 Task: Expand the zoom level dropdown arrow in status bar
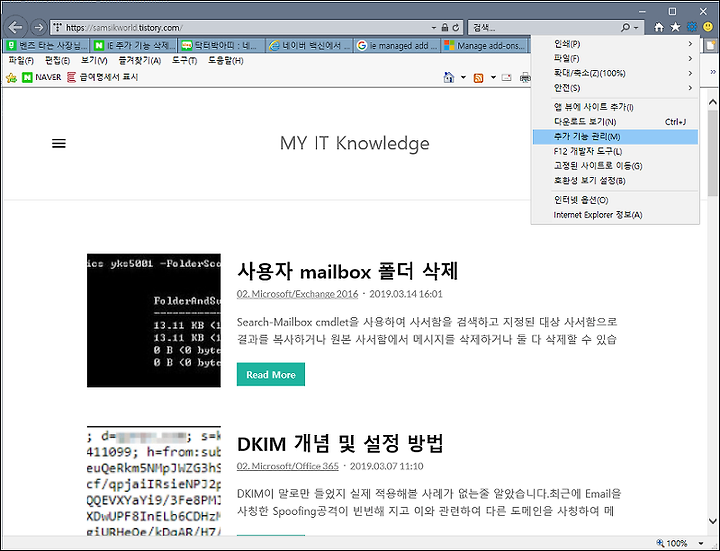701,544
